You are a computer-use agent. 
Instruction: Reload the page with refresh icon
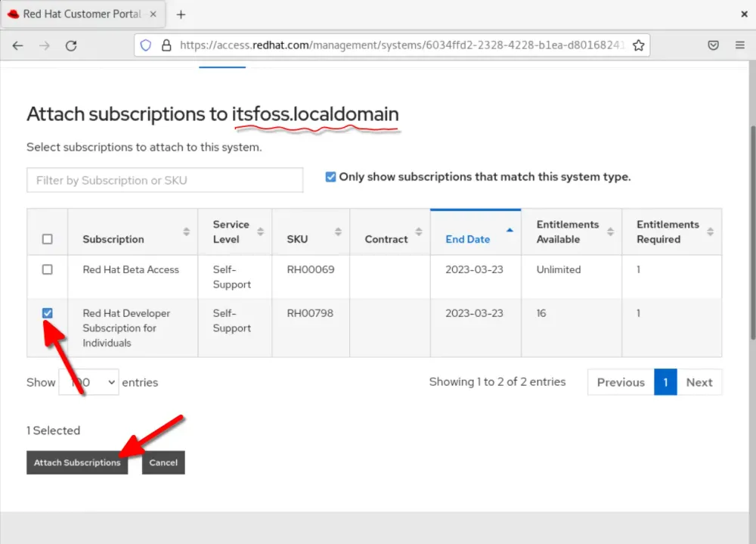point(71,46)
